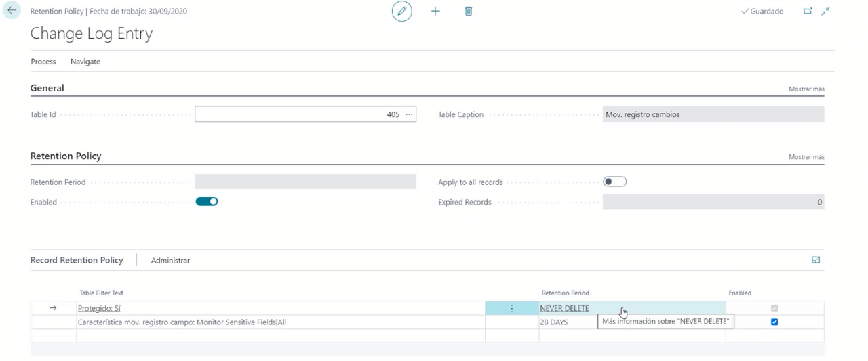
Task: Open row options three-dot menu
Action: tap(511, 308)
